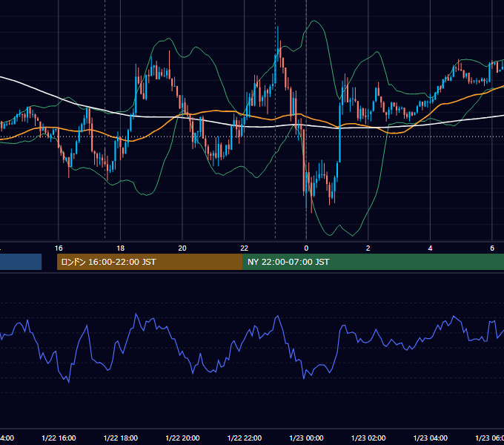This screenshot has width=504, height=445.
Task: Click the hour label 18 on the upper axis
Action: point(121,248)
